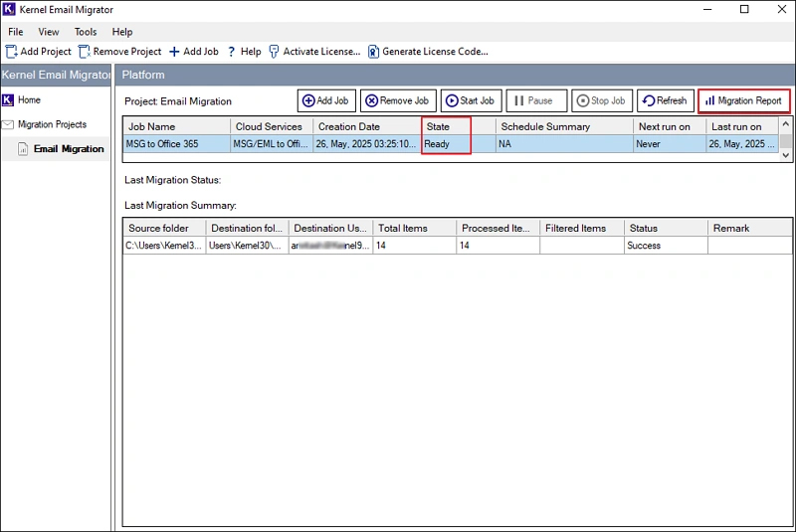Open the File menu
The width and height of the screenshot is (796, 532).
click(16, 32)
